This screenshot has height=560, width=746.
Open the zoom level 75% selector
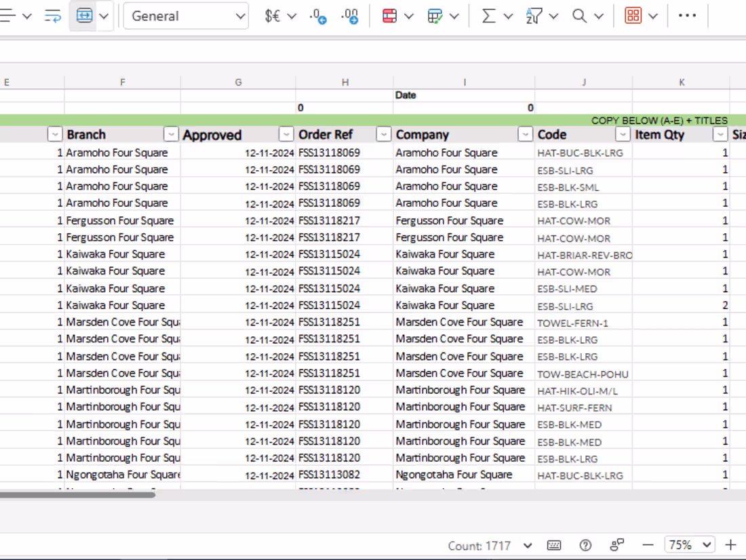(x=689, y=544)
